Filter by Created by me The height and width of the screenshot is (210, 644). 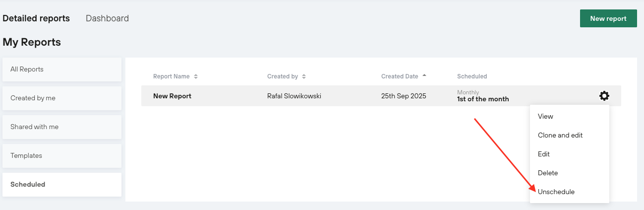pos(61,98)
